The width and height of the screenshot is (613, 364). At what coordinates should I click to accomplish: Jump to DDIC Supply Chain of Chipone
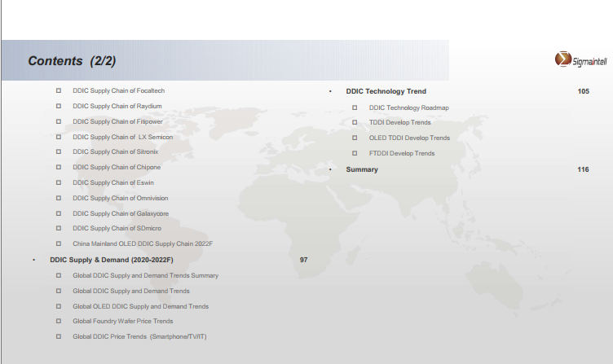point(117,167)
